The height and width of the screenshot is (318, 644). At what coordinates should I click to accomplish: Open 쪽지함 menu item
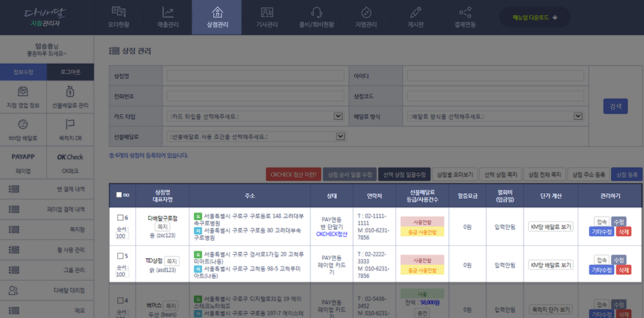(x=47, y=230)
